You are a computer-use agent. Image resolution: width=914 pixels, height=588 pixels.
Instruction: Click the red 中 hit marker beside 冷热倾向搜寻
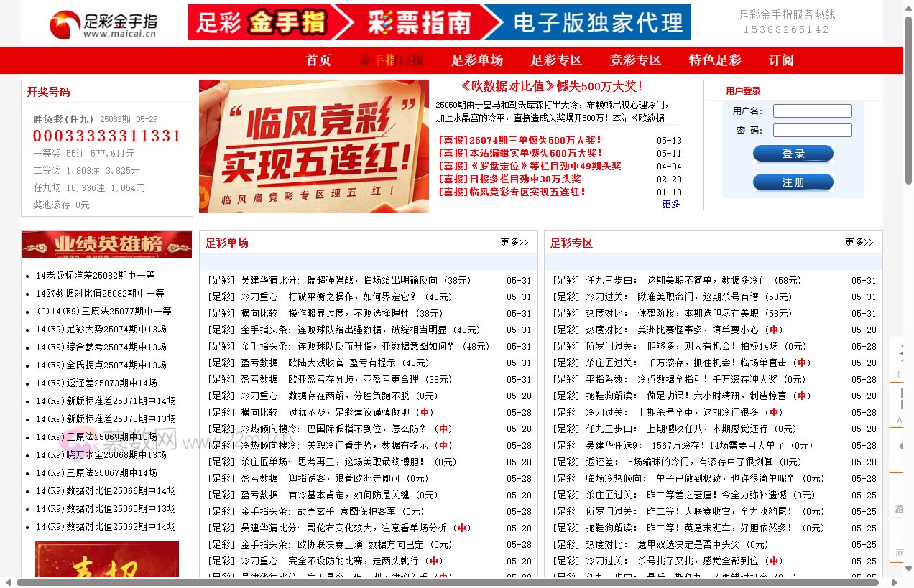[x=444, y=429]
